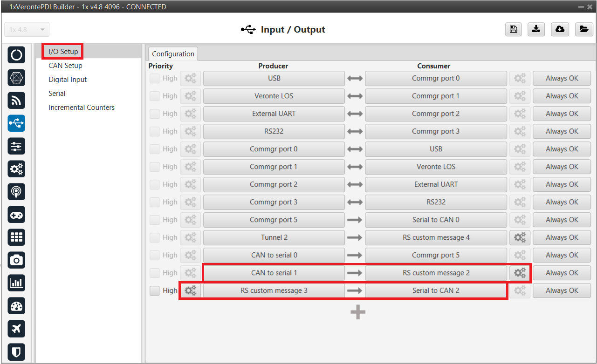
Task: Select the Serial to CAN 2 consumer field
Action: pos(435,291)
